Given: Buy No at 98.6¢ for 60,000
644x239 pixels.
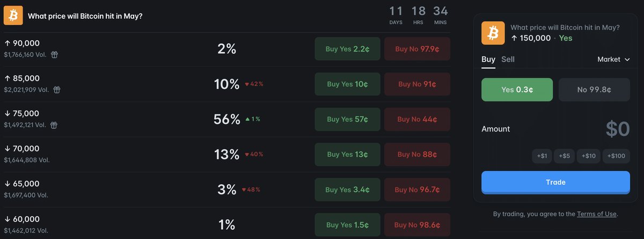Looking at the screenshot, I should 417,224.
